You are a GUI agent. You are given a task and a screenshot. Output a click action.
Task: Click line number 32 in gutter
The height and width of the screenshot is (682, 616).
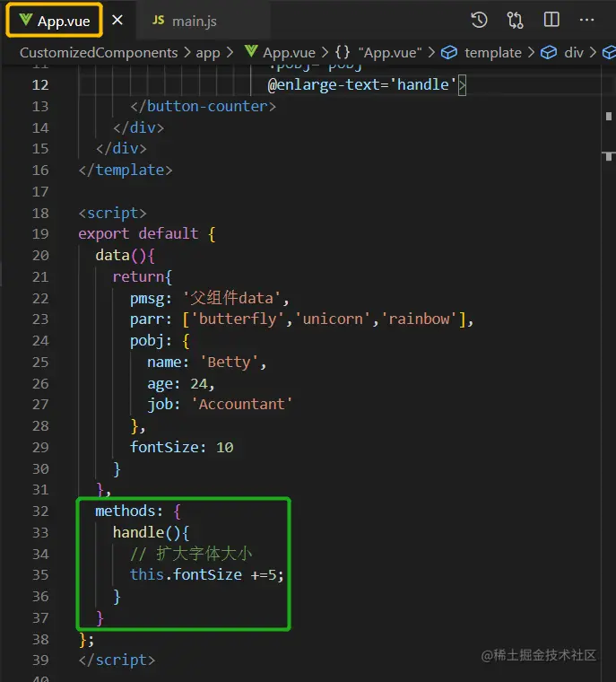[x=40, y=511]
